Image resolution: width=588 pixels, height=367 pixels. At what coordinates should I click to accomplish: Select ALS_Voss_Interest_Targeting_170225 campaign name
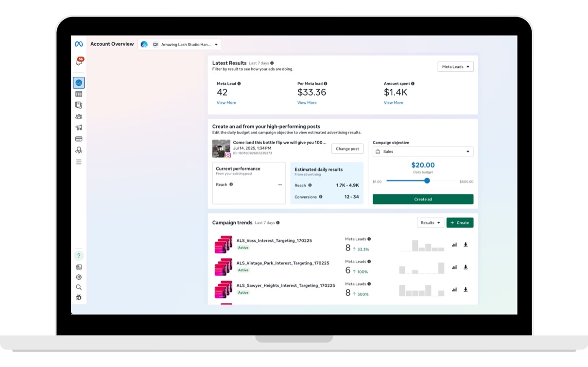pyautogui.click(x=274, y=241)
